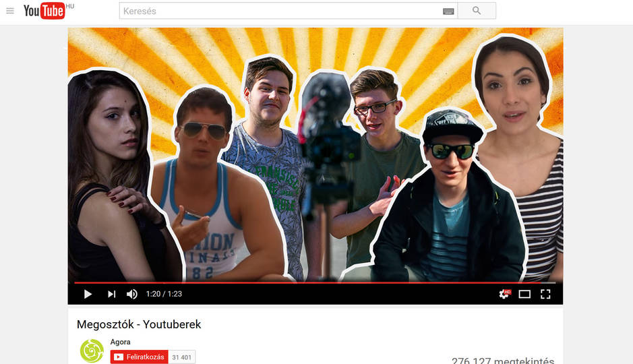Mute the video volume
Screen dimensions: 633x364
click(x=132, y=294)
